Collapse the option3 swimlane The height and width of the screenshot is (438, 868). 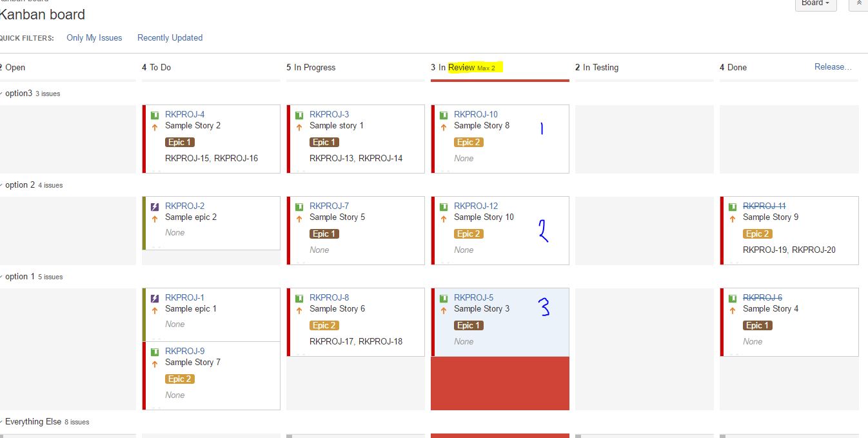point(1,94)
